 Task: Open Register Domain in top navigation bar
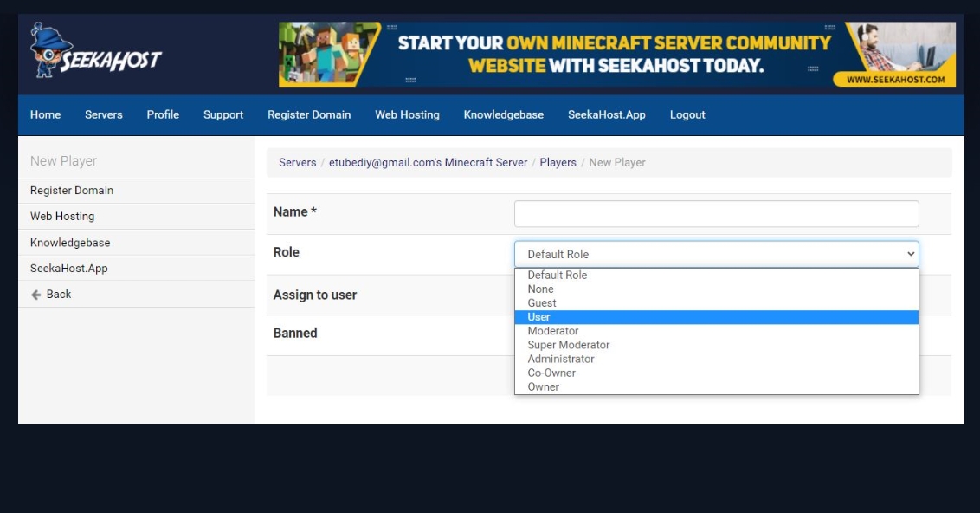[309, 114]
